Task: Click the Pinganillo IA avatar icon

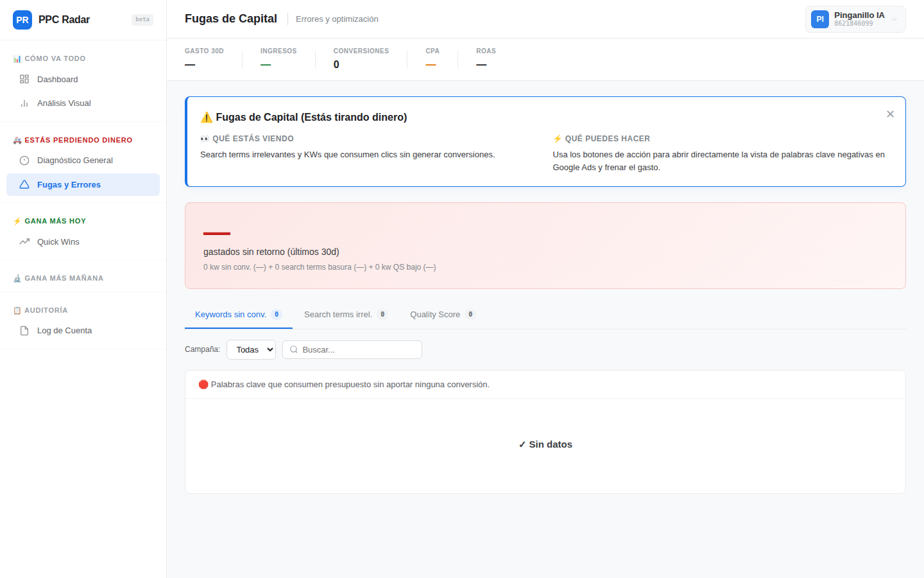Action: point(820,19)
